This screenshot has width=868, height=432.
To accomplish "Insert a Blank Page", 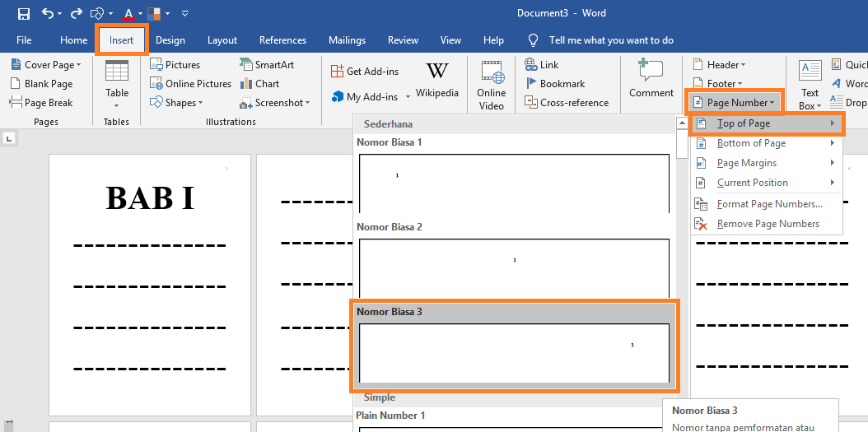I will [x=41, y=84].
